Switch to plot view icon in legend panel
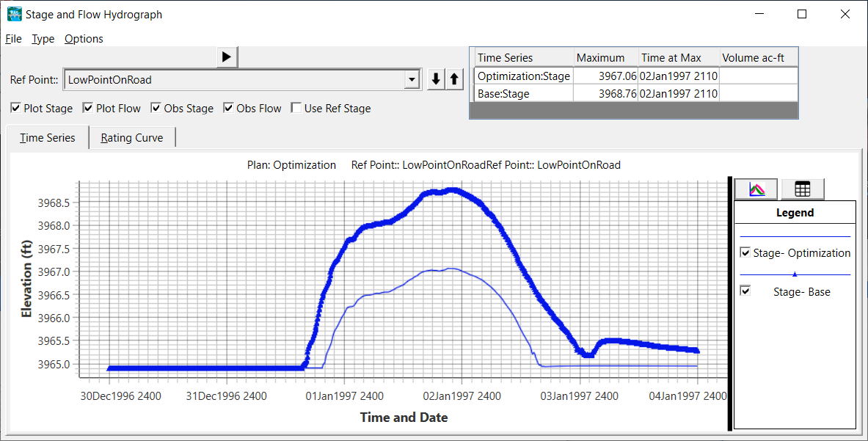868x441 pixels. 757,189
